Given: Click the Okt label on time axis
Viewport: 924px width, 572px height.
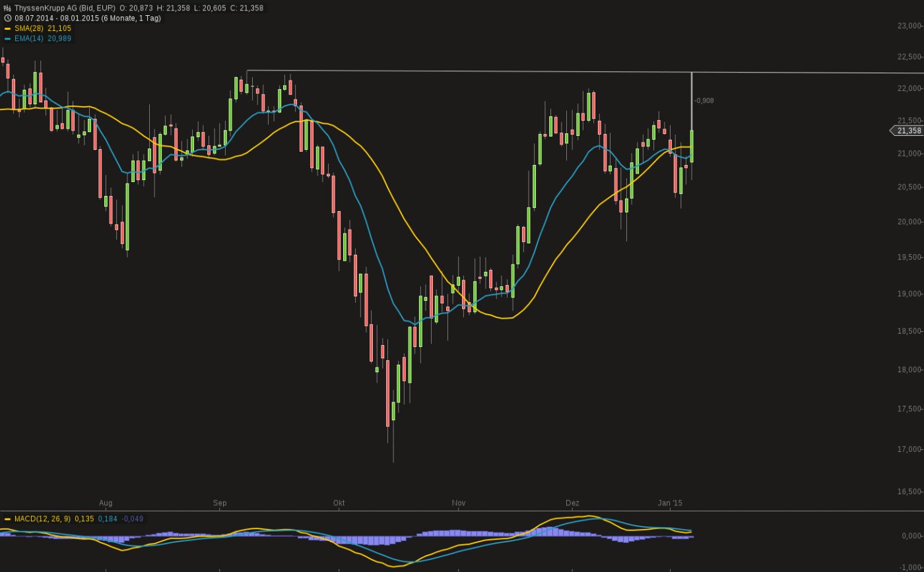Looking at the screenshot, I should (x=339, y=503).
